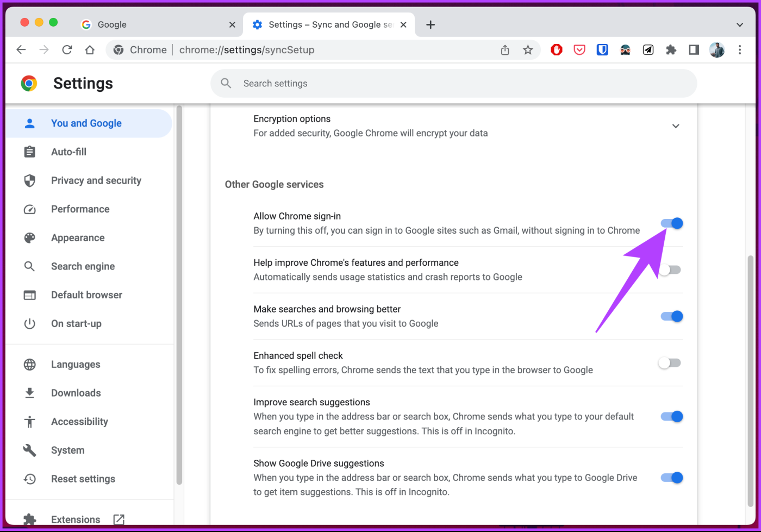The height and width of the screenshot is (532, 761).
Task: Open the page share menu
Action: (504, 49)
